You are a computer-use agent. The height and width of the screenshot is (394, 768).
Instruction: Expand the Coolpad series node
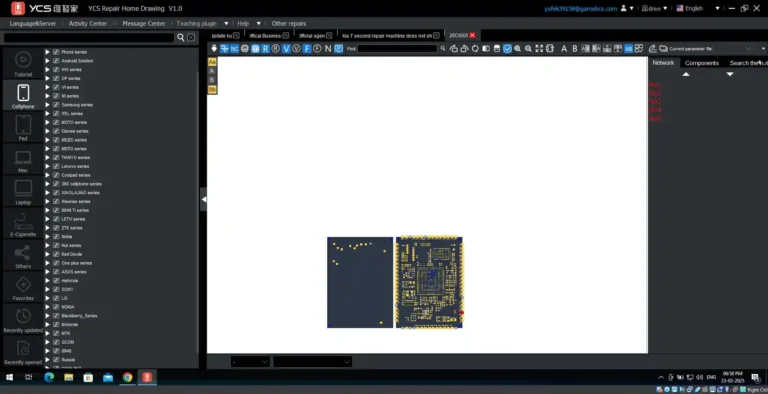coord(48,175)
